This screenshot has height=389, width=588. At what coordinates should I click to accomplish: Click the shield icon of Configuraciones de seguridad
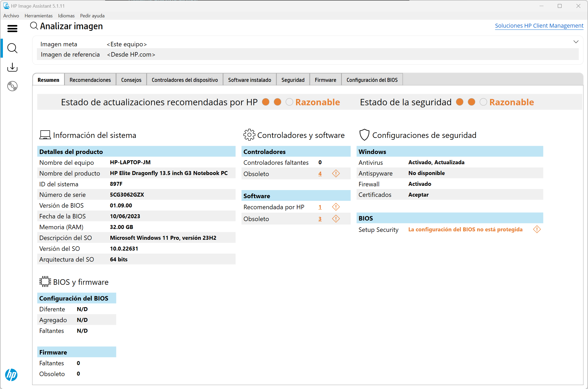pos(364,135)
